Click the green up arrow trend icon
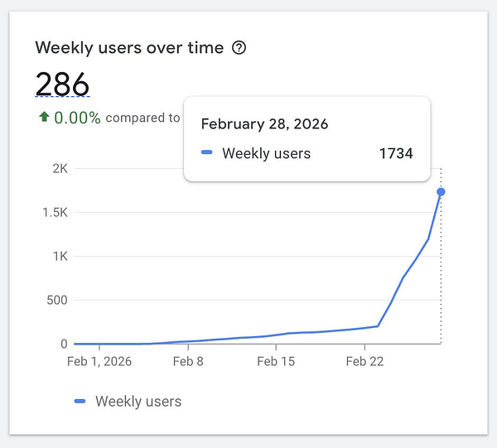 [x=44, y=118]
